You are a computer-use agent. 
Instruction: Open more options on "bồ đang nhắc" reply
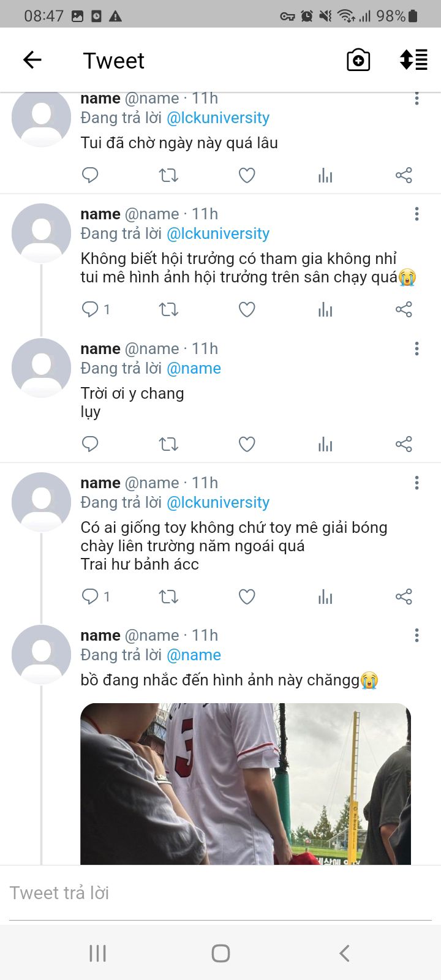point(417,635)
